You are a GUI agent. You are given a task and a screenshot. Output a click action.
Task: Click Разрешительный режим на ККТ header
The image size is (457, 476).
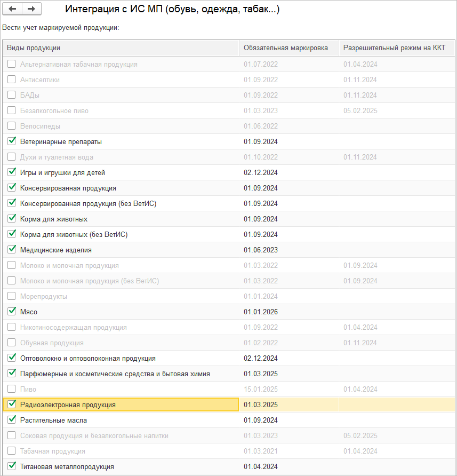(395, 48)
